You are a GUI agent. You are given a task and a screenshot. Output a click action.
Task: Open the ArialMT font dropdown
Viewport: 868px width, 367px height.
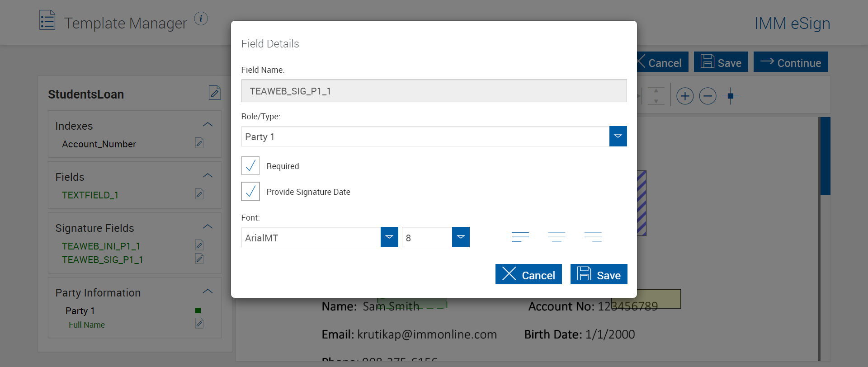click(389, 237)
